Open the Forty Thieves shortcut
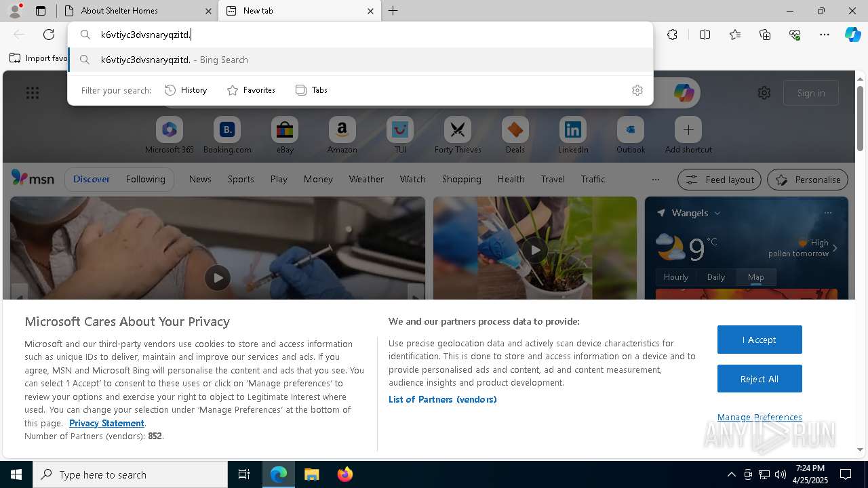 [458, 135]
